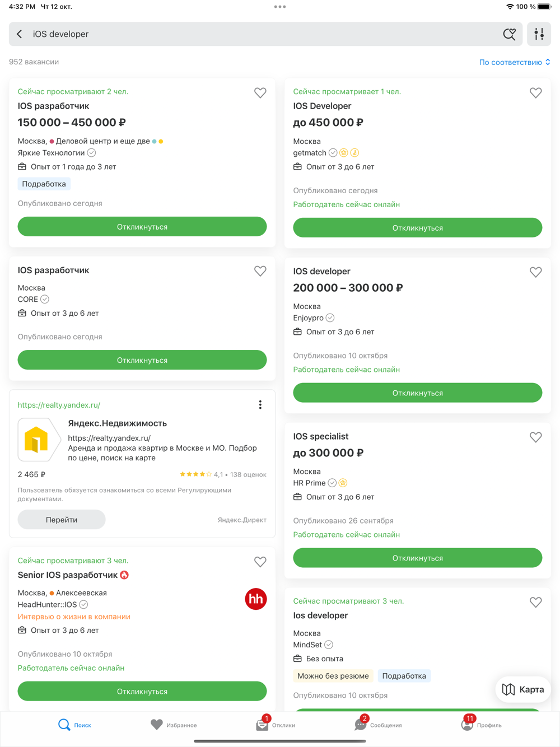Image resolution: width=560 pixels, height=747 pixels.
Task: Click the verified checkmark next to Яркие Технологии
Action: click(x=92, y=153)
